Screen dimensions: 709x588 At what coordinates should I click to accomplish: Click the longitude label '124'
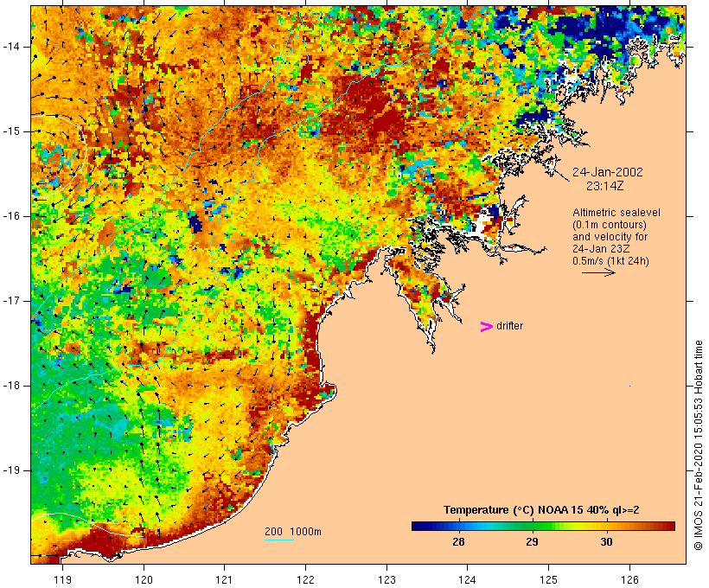tap(468, 580)
